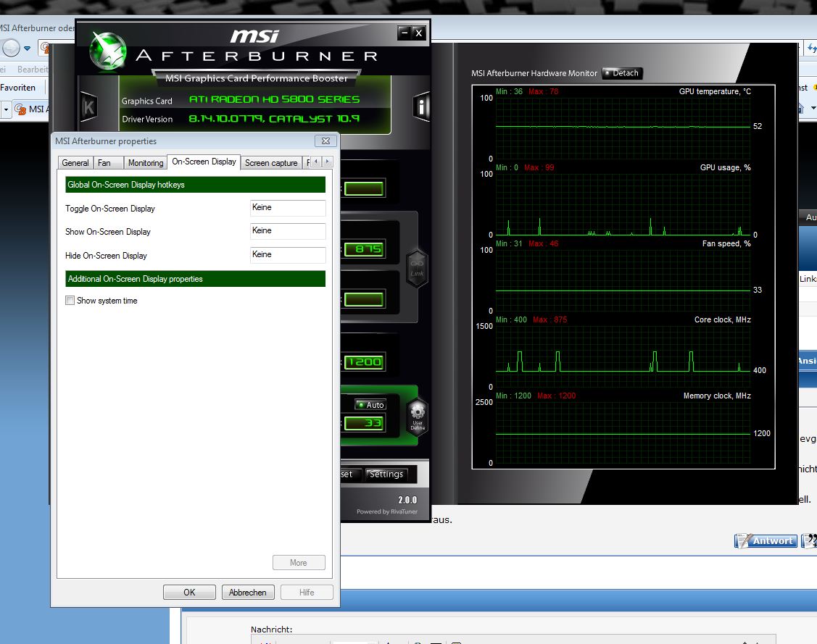Click the Powered by RivaTuner text
817x644 pixels.
[x=387, y=511]
